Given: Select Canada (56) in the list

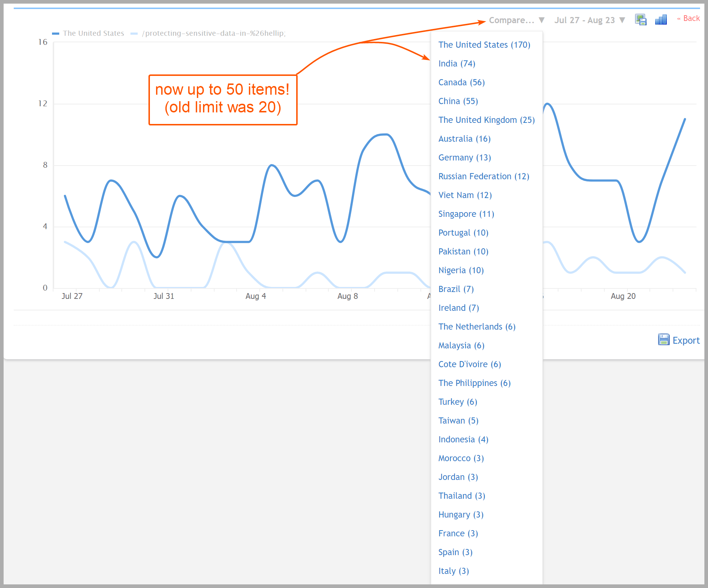Looking at the screenshot, I should point(461,82).
